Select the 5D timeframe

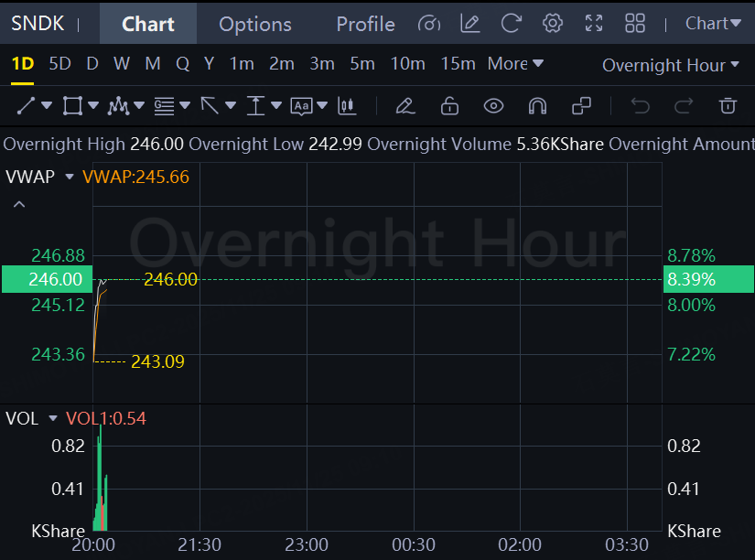tap(59, 64)
